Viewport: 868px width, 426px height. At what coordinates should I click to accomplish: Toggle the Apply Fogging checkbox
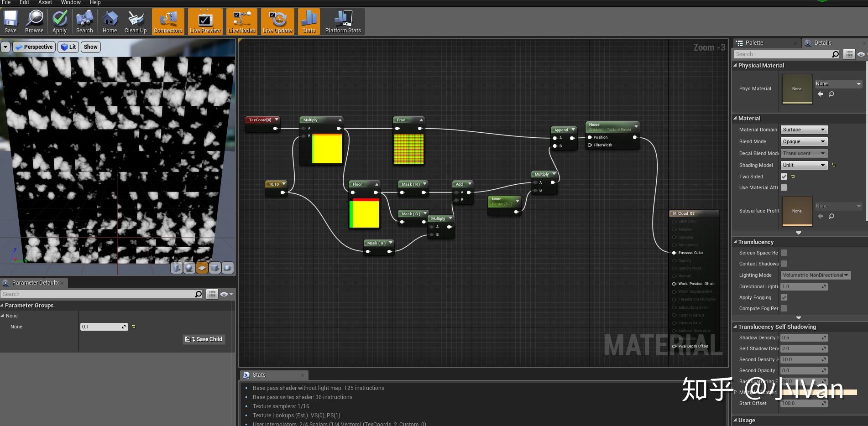click(x=784, y=297)
